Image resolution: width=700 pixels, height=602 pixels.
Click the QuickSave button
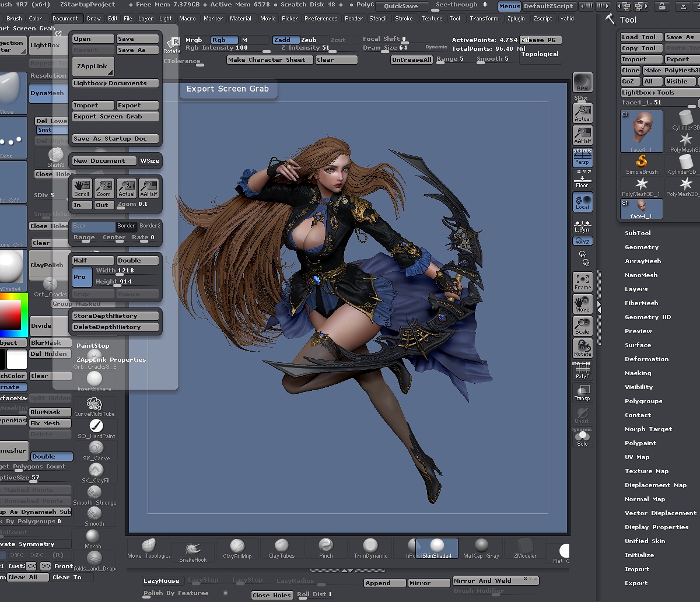point(401,6)
